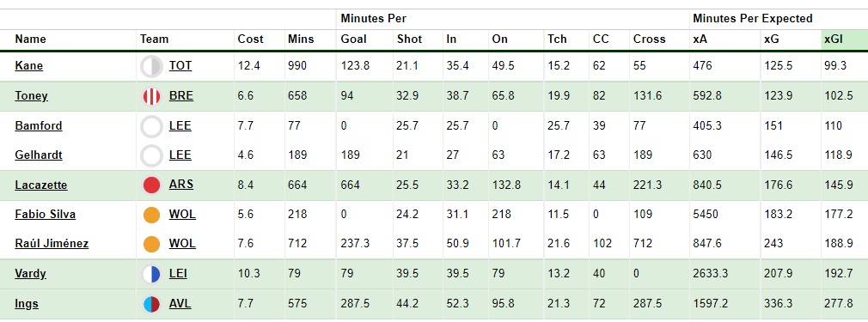This screenshot has width=868, height=322.
Task: Click the Wolves badge beside Fabio Silva
Action: (151, 215)
